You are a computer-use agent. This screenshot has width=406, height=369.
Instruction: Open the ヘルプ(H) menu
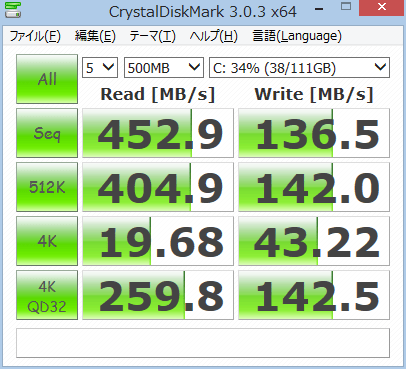(213, 36)
